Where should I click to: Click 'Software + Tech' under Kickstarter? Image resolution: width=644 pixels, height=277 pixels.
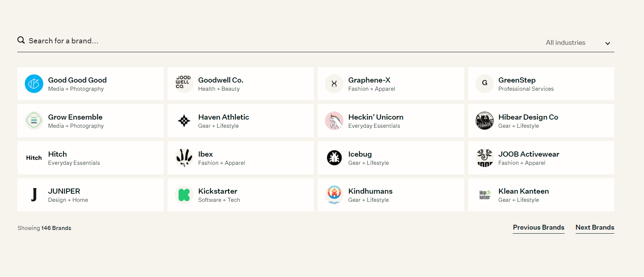(x=219, y=200)
